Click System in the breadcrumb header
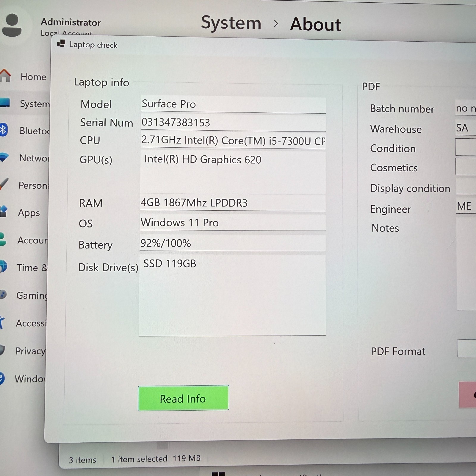The image size is (476, 476). [x=231, y=23]
